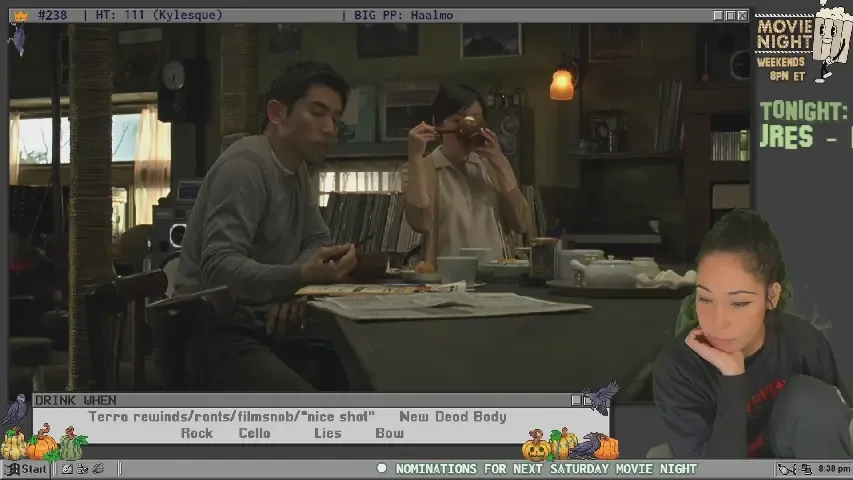Click the white dot before the Nominations ticker
The width and height of the screenshot is (853, 480).
click(x=381, y=469)
